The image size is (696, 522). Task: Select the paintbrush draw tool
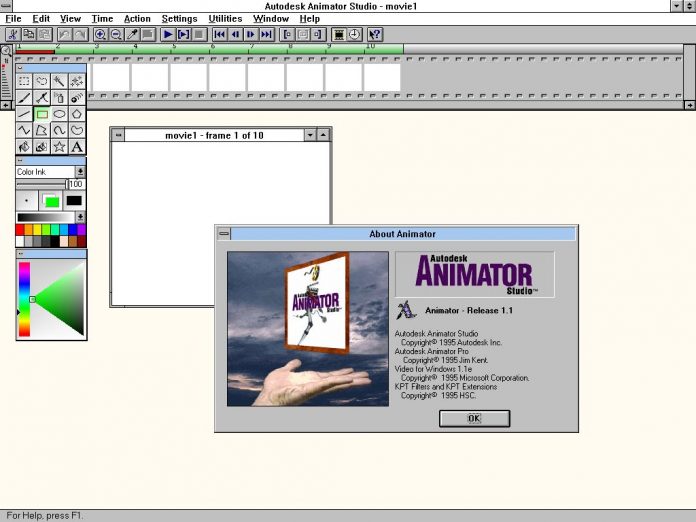[x=24, y=98]
